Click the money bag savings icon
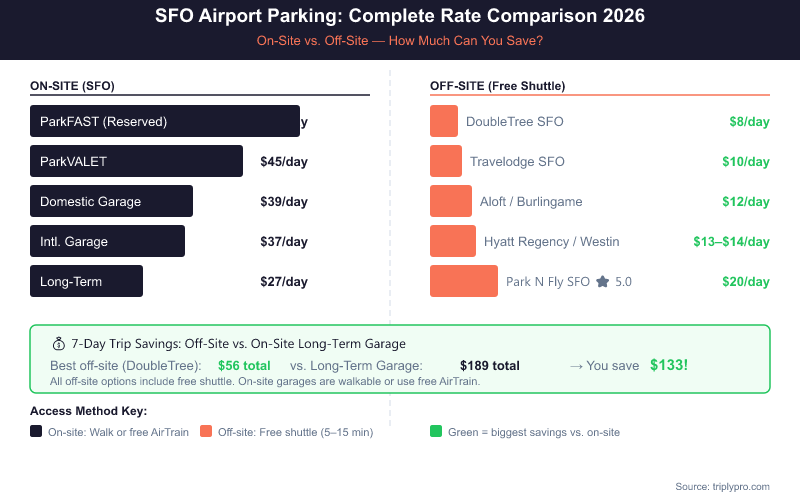Screen dimensions: 800x500 [x=58, y=343]
